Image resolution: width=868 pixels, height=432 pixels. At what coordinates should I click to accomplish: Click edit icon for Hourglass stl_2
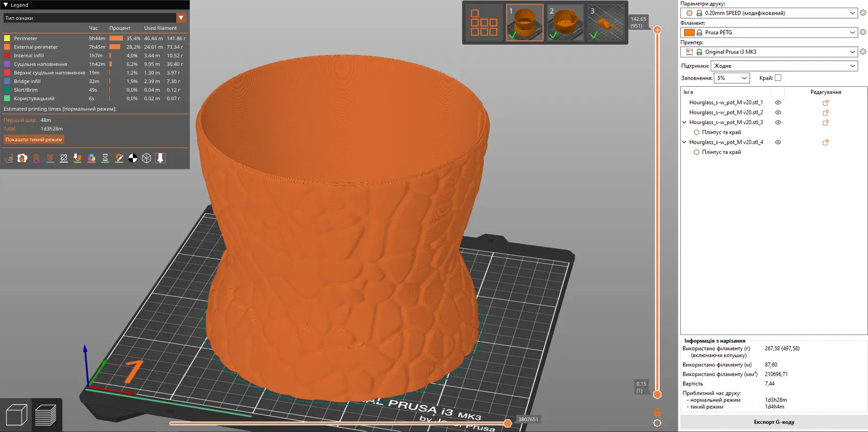click(x=826, y=113)
